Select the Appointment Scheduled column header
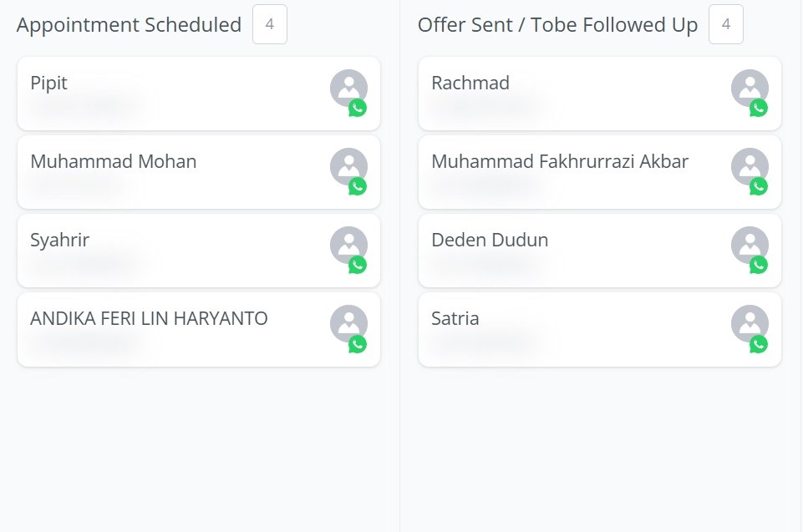Image resolution: width=803 pixels, height=532 pixels. point(129,25)
